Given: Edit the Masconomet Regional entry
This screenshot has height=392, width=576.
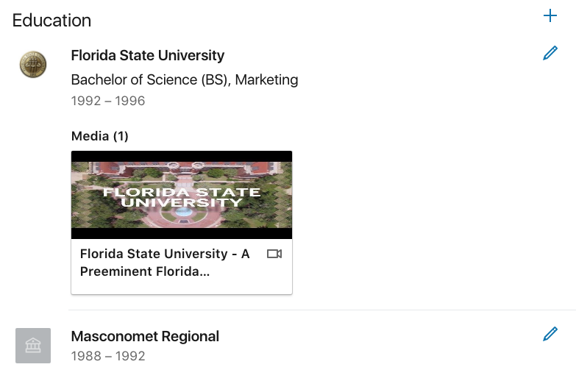Looking at the screenshot, I should 550,334.
